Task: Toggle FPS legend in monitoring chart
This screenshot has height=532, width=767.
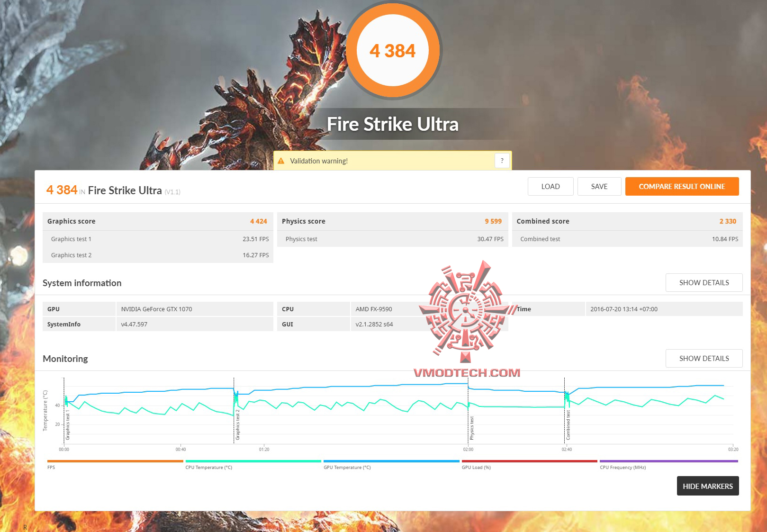Action: (115, 464)
